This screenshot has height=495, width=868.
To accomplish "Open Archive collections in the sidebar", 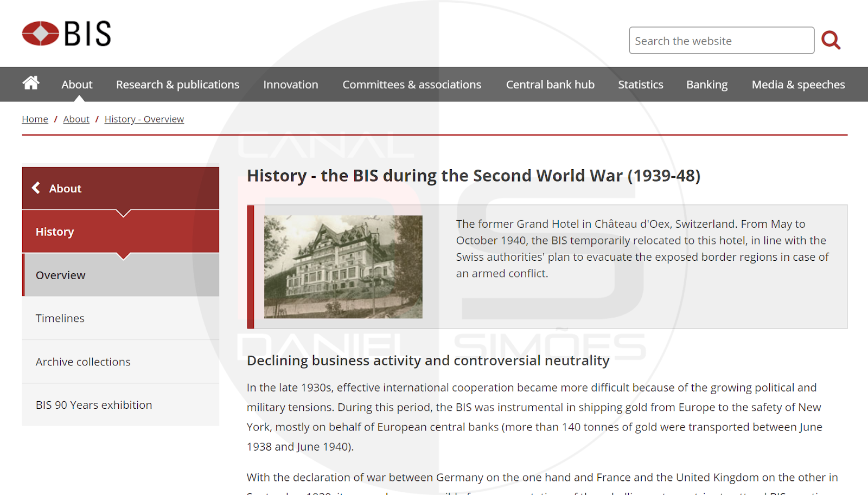I will click(120, 362).
